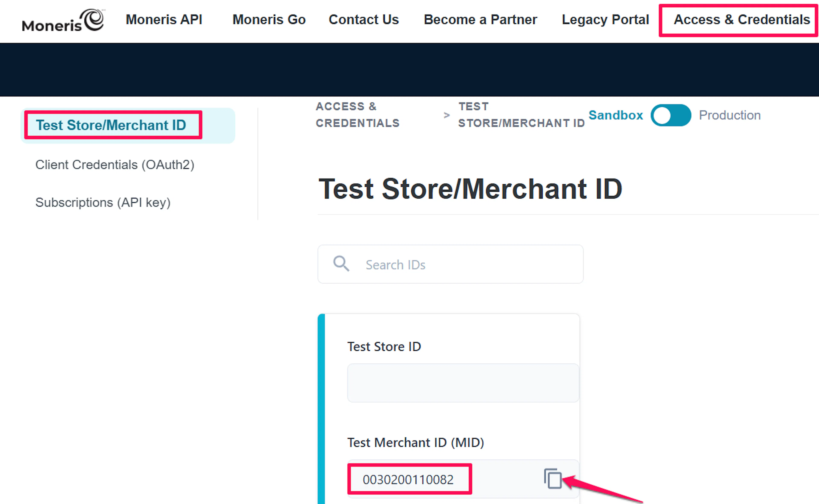Open the Legacy Portal link
The height and width of the screenshot is (504, 819).
[x=605, y=20]
